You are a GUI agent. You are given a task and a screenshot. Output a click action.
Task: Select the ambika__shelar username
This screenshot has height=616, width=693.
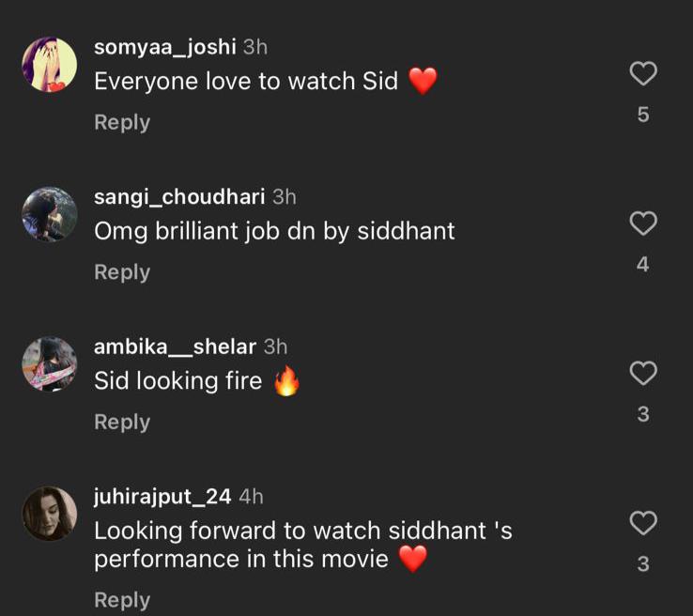175,346
